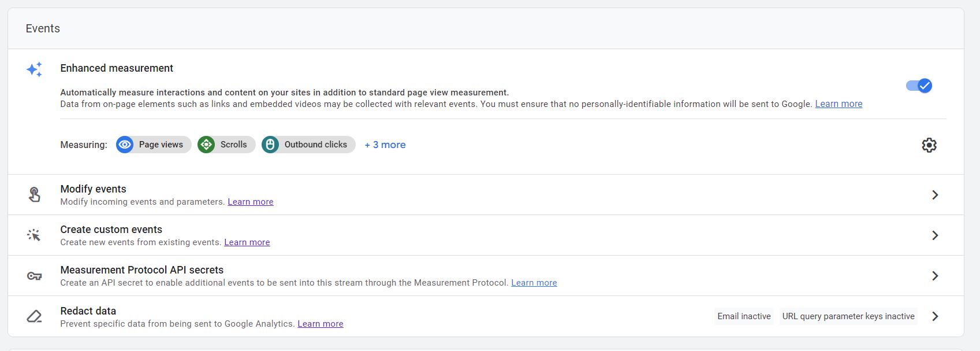
Task: Click the Outbound clicks mouse icon
Action: (x=270, y=145)
